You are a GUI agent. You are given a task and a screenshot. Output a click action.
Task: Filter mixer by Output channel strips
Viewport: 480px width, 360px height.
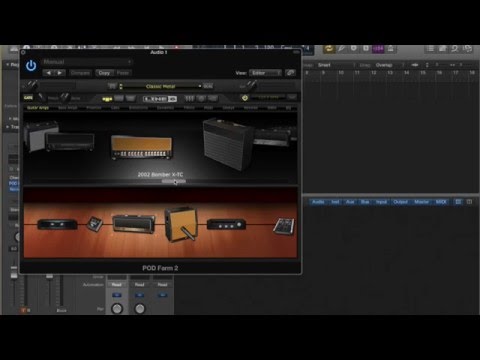[x=400, y=202]
